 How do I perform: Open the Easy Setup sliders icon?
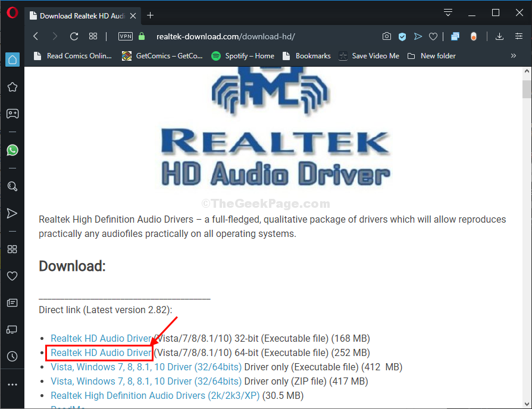(518, 36)
